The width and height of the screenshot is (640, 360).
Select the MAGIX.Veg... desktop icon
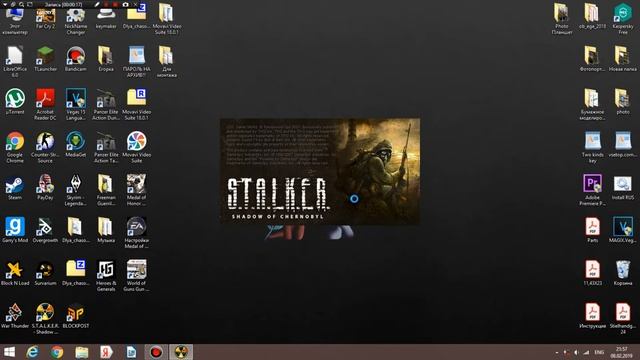tap(623, 230)
